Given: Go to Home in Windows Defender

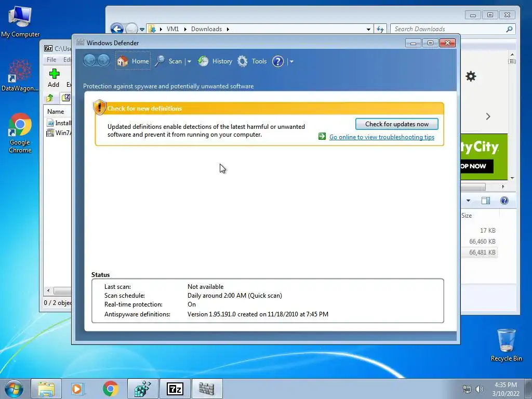Looking at the screenshot, I should (133, 61).
